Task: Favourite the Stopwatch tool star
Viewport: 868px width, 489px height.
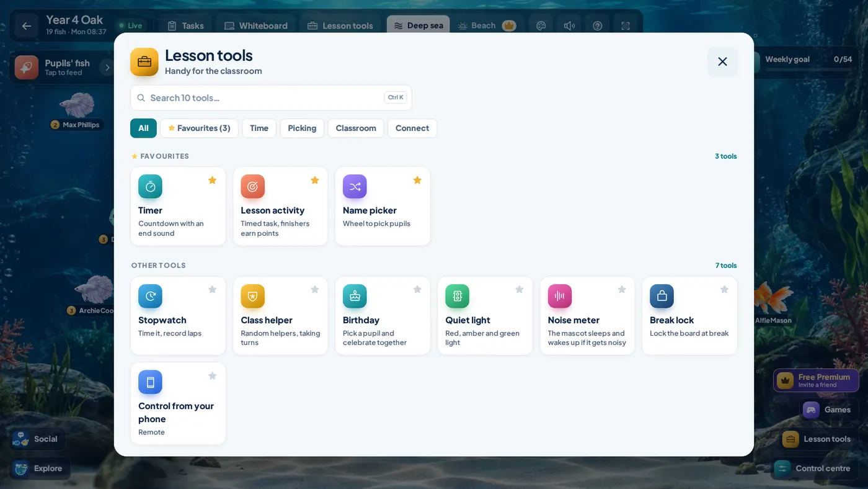Action: click(212, 289)
